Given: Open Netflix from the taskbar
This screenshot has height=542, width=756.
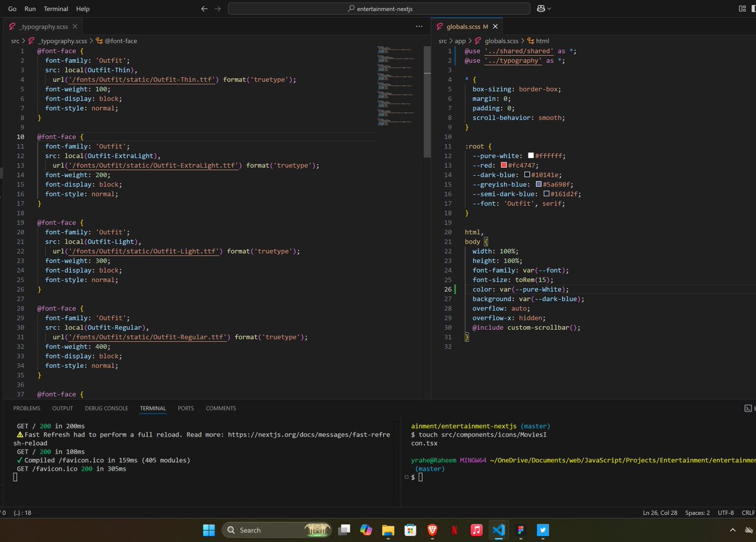Looking at the screenshot, I should point(454,530).
